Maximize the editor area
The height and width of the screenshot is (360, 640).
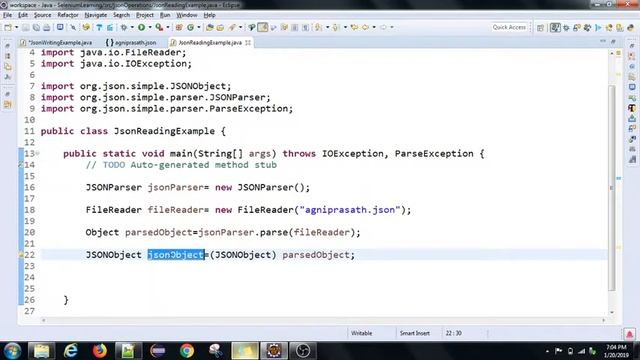click(x=613, y=41)
